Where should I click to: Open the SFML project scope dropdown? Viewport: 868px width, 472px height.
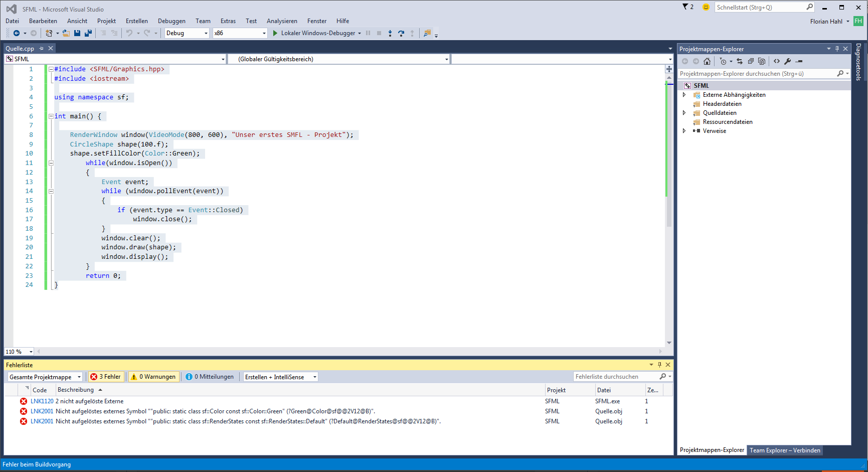point(223,59)
